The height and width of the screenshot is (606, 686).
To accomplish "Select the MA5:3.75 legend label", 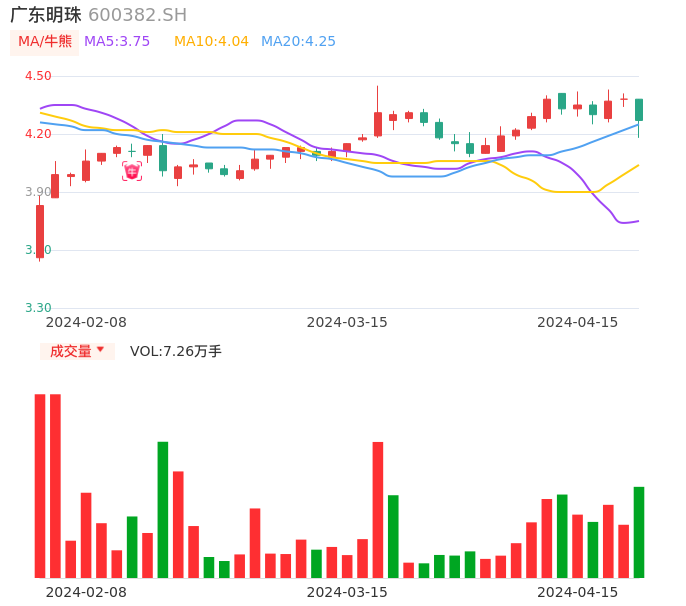I will point(117,42).
